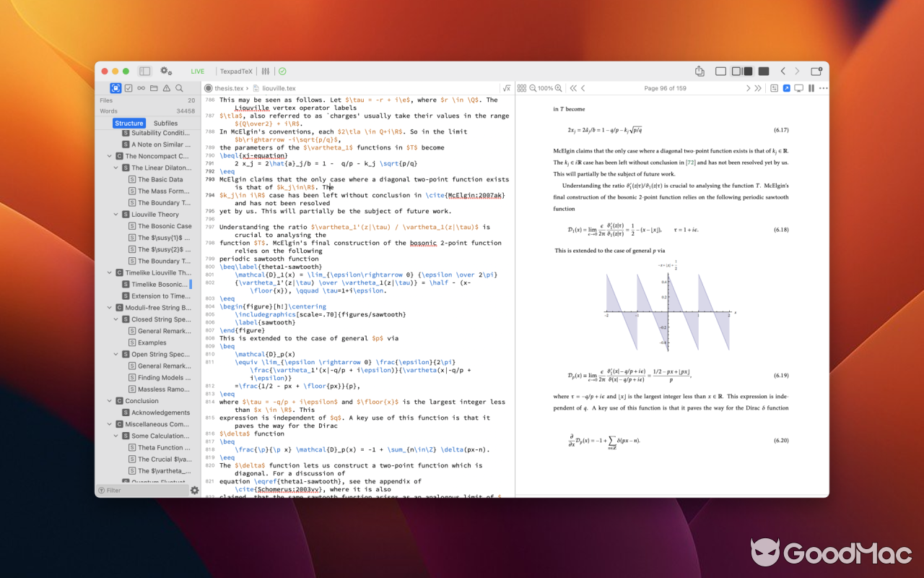This screenshot has width=924, height=578.
Task: Select the Structure tab
Action: (x=129, y=123)
